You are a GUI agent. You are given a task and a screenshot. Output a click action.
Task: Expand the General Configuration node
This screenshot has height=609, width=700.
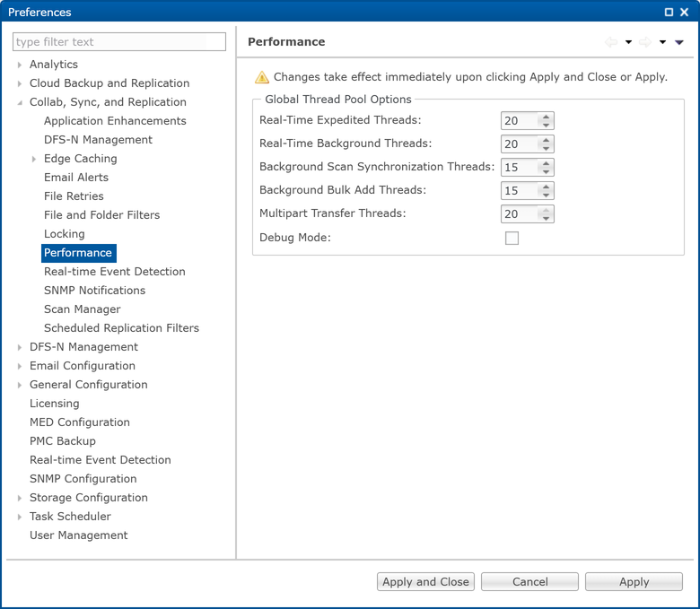(20, 385)
